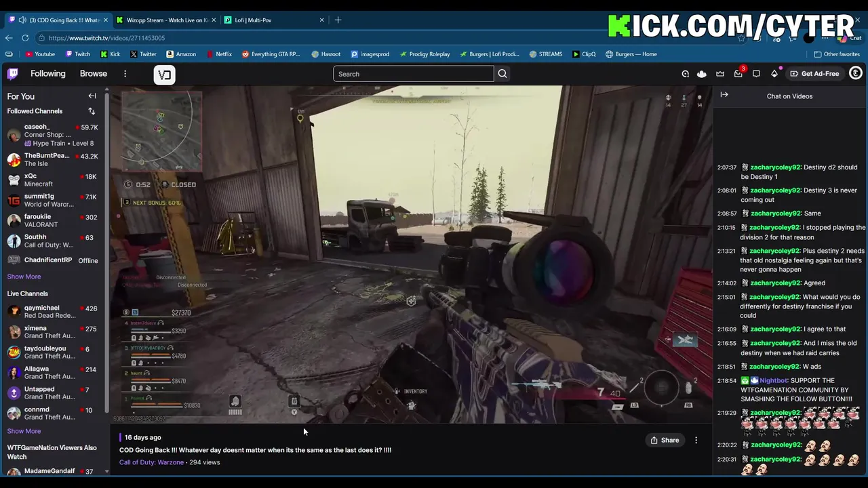The width and height of the screenshot is (868, 488).
Task: Open the Bits diamond icon
Action: pos(774,74)
